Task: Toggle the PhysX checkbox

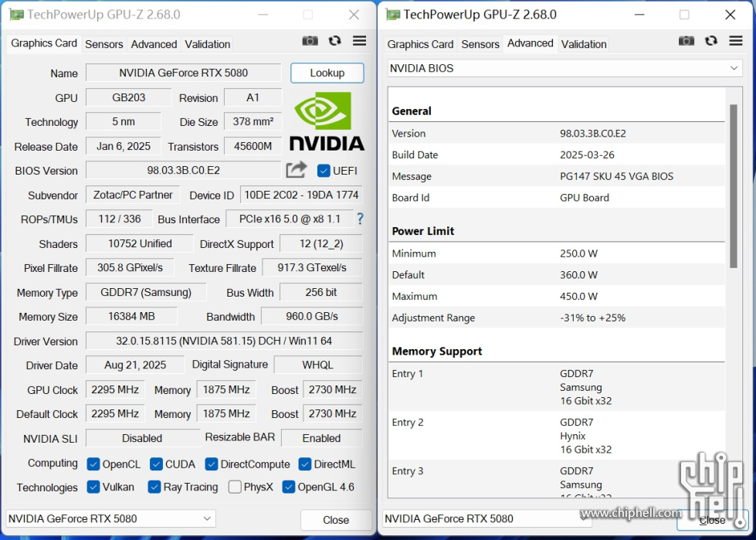Action: (235, 487)
